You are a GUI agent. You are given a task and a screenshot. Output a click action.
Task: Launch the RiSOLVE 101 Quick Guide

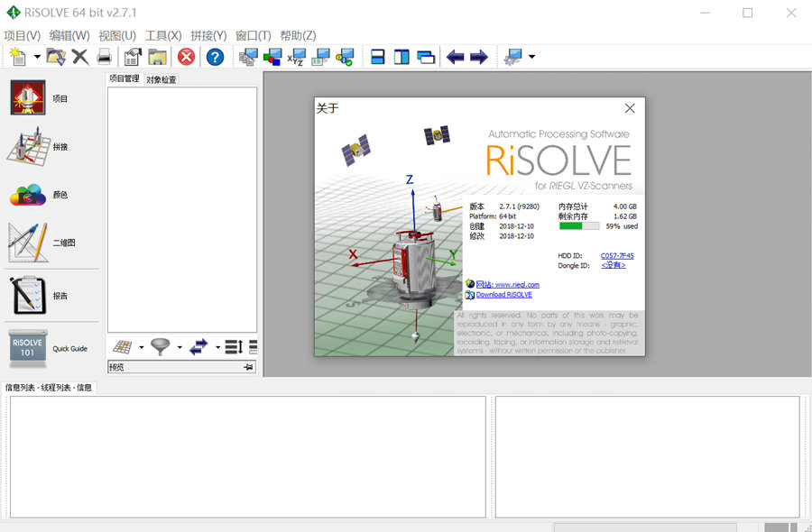[26, 346]
